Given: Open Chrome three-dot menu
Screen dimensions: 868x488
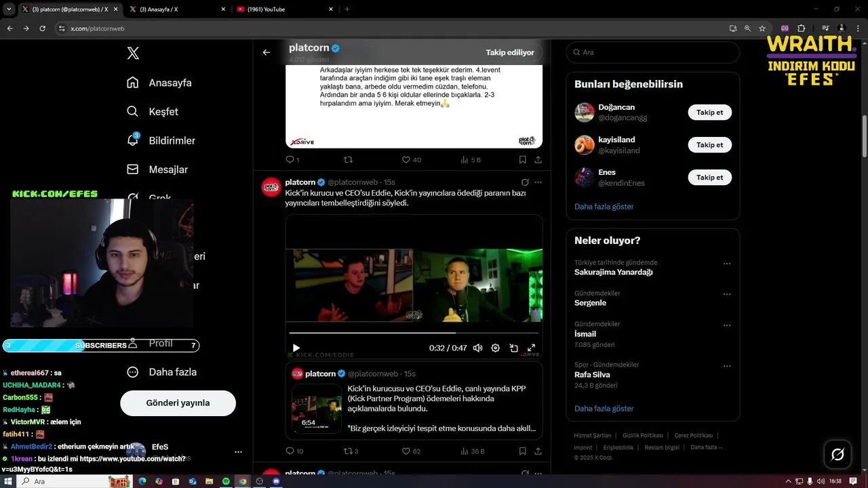Looking at the screenshot, I should [859, 28].
